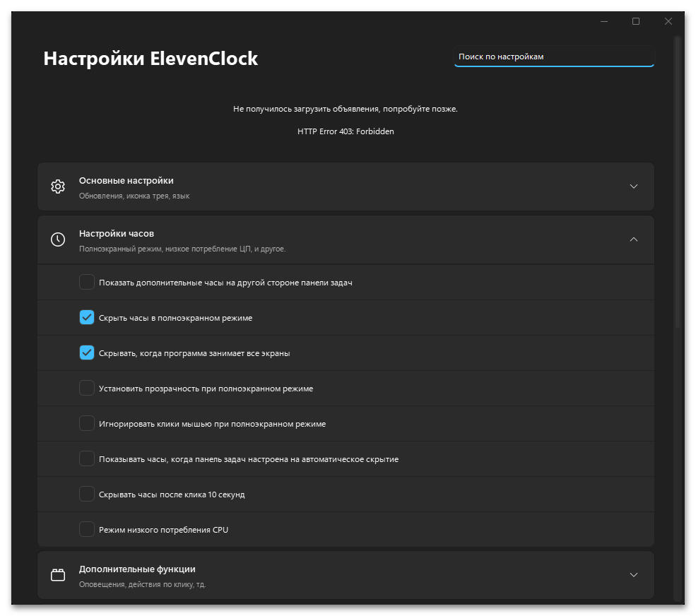Uncheck Скрыть часы в полноэкранном режиме
Screen dimensions: 696x616
(86, 317)
